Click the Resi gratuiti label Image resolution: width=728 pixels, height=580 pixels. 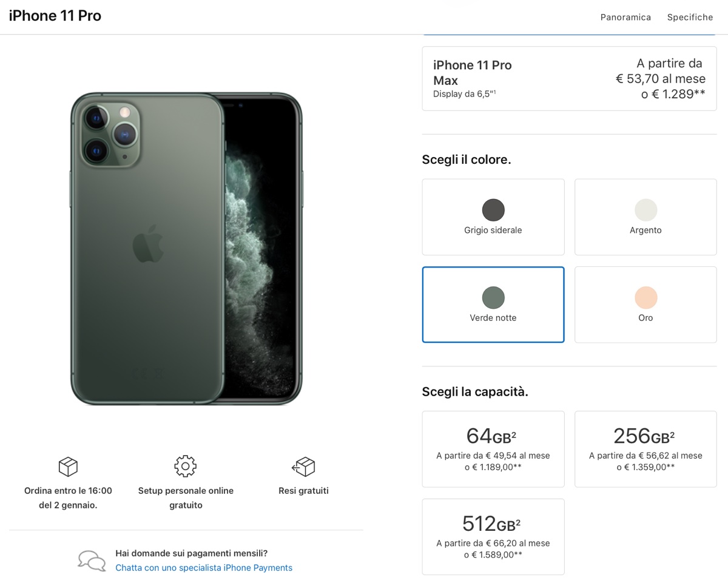point(303,491)
